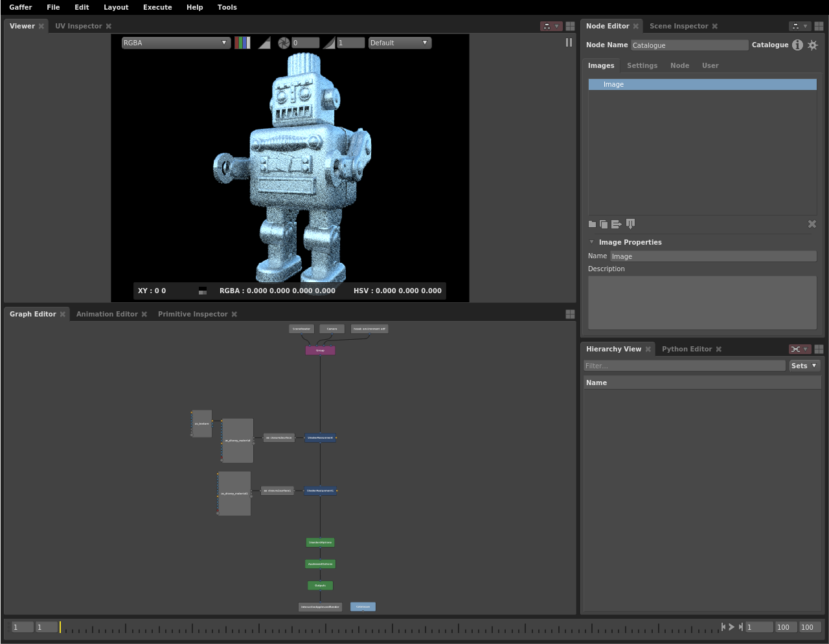The image size is (829, 644).
Task: Toggle the viewer pause rendering button
Action: 569,42
